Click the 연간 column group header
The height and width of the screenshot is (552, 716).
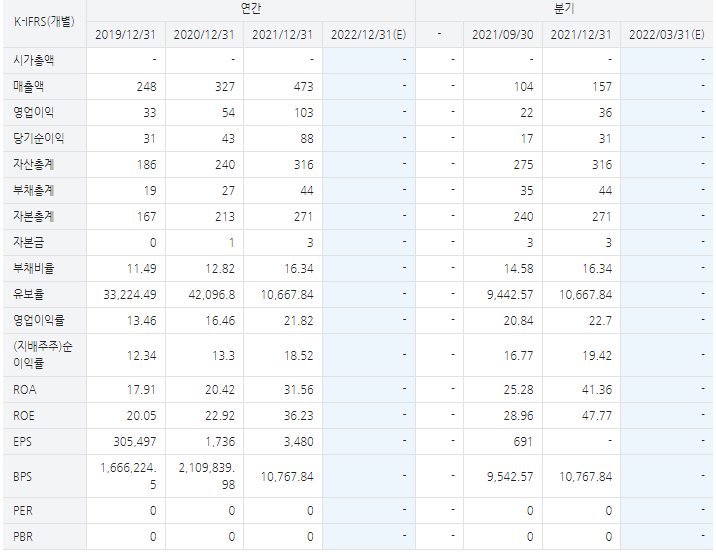[251, 9]
